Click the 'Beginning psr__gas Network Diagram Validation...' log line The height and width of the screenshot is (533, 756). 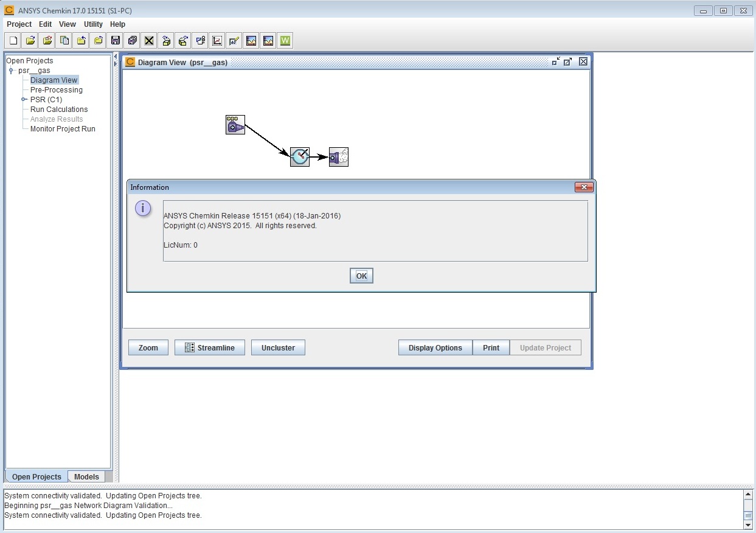(x=88, y=506)
